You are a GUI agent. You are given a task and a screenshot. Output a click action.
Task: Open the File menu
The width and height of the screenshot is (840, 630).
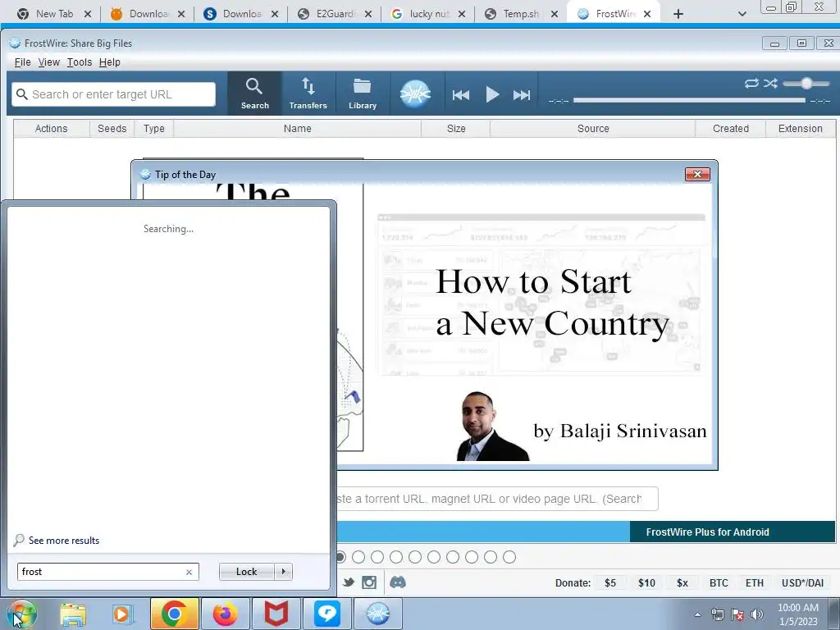coord(22,62)
